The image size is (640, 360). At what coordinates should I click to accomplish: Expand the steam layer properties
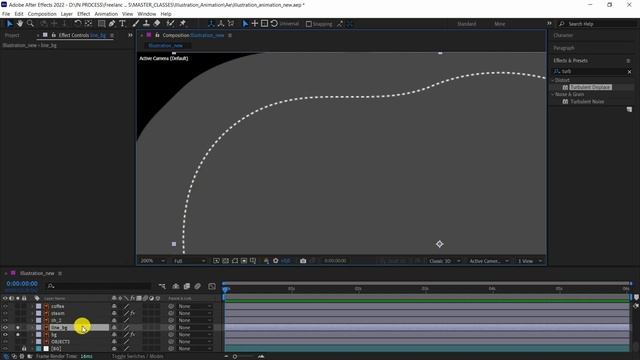(32, 313)
